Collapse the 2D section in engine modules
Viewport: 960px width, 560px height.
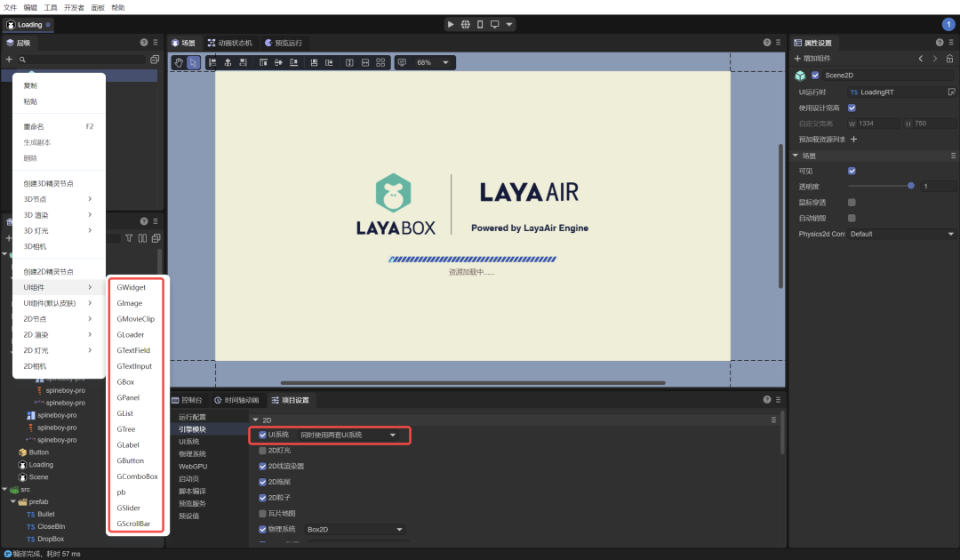coord(255,420)
